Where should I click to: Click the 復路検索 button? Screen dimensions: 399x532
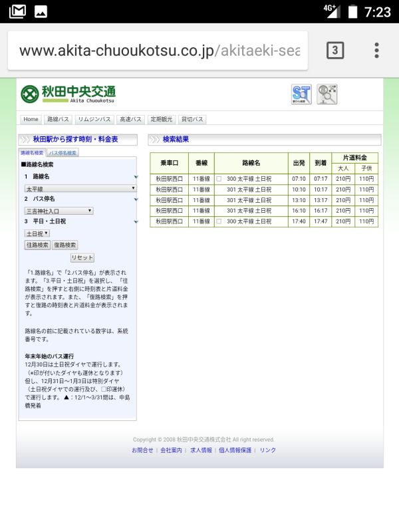tap(65, 245)
